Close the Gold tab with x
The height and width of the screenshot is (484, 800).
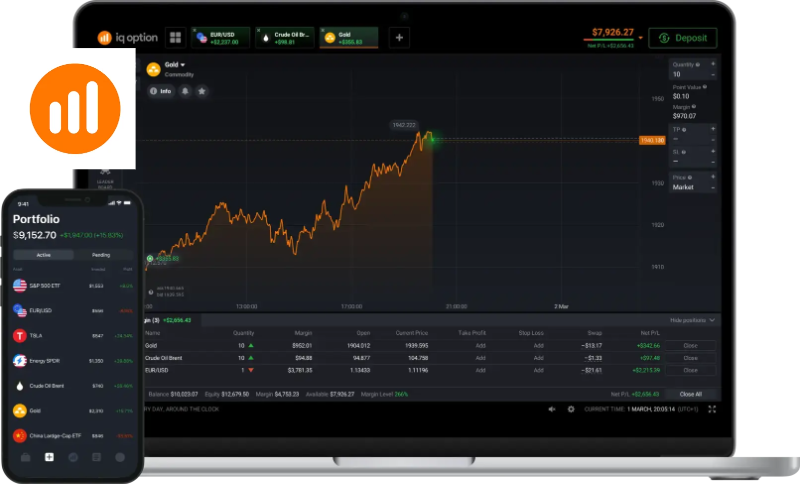pyautogui.click(x=323, y=30)
